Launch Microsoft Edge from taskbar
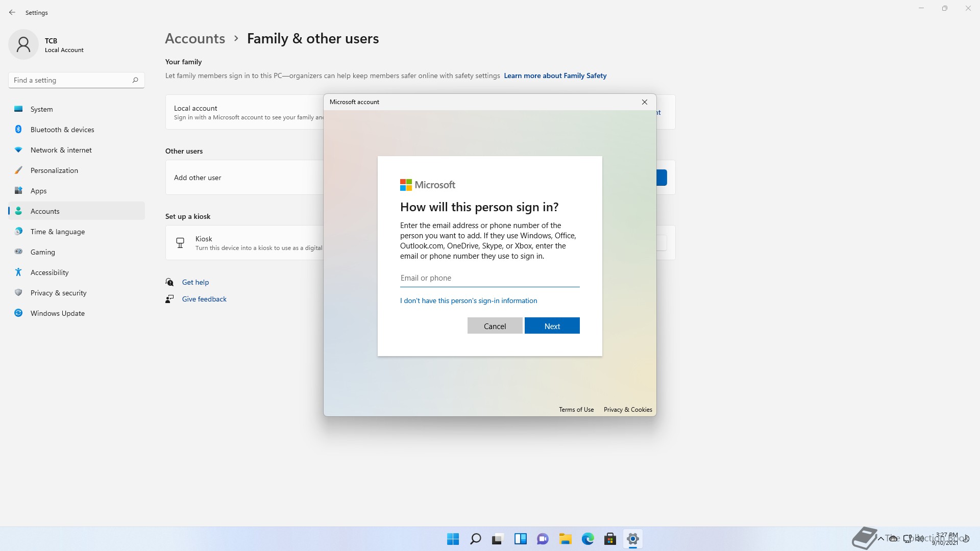 pos(587,539)
